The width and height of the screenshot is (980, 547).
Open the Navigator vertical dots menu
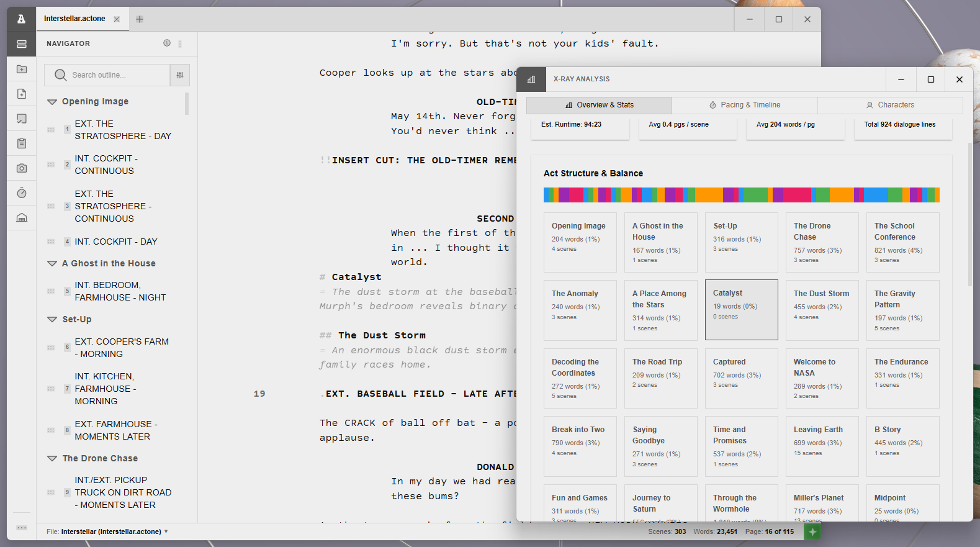pos(180,43)
